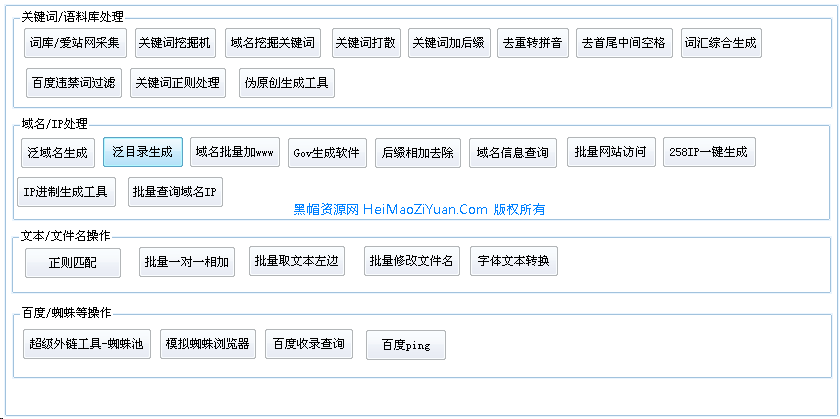Launch 258IP一键生成 tool
The width and height of the screenshot is (840, 419).
tap(709, 153)
